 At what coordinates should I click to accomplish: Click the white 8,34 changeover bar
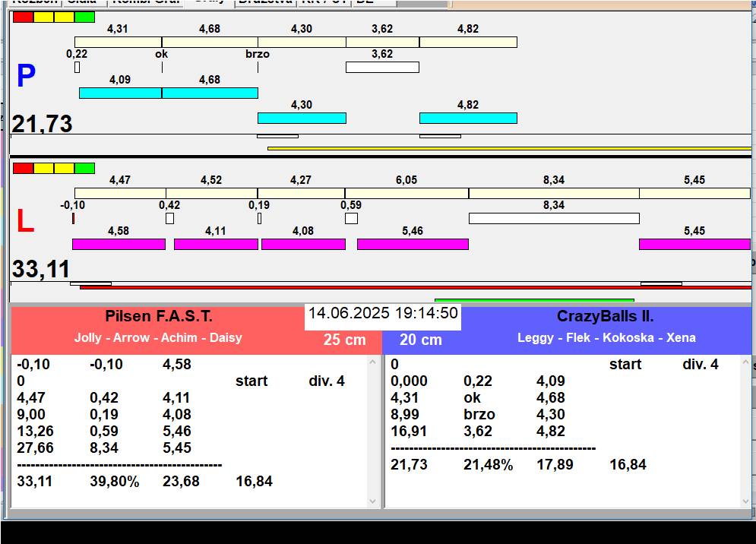pyautogui.click(x=553, y=219)
